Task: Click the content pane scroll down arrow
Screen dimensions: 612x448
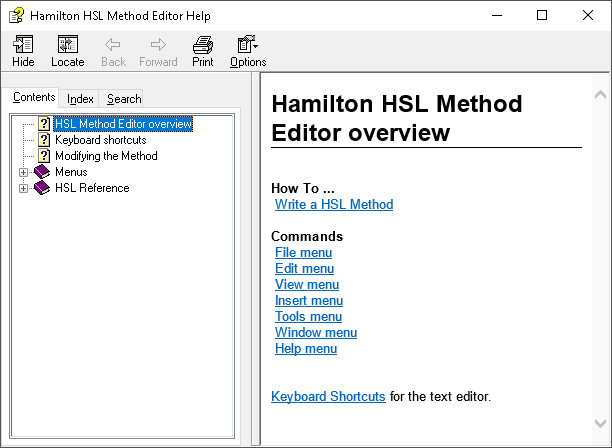Action: (x=600, y=423)
